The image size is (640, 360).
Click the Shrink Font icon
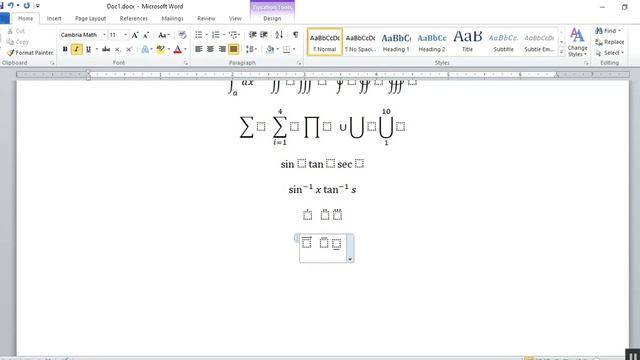pos(146,35)
